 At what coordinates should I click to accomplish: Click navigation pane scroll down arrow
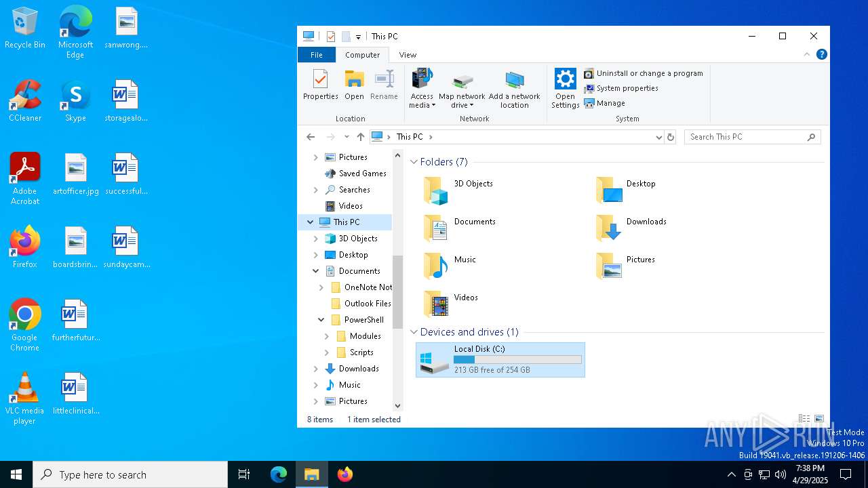coord(397,405)
